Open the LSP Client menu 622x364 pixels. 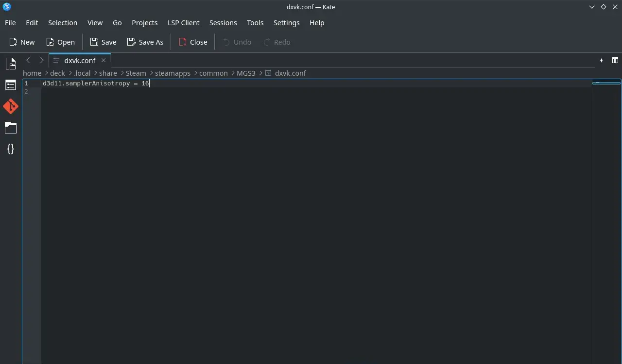[184, 23]
